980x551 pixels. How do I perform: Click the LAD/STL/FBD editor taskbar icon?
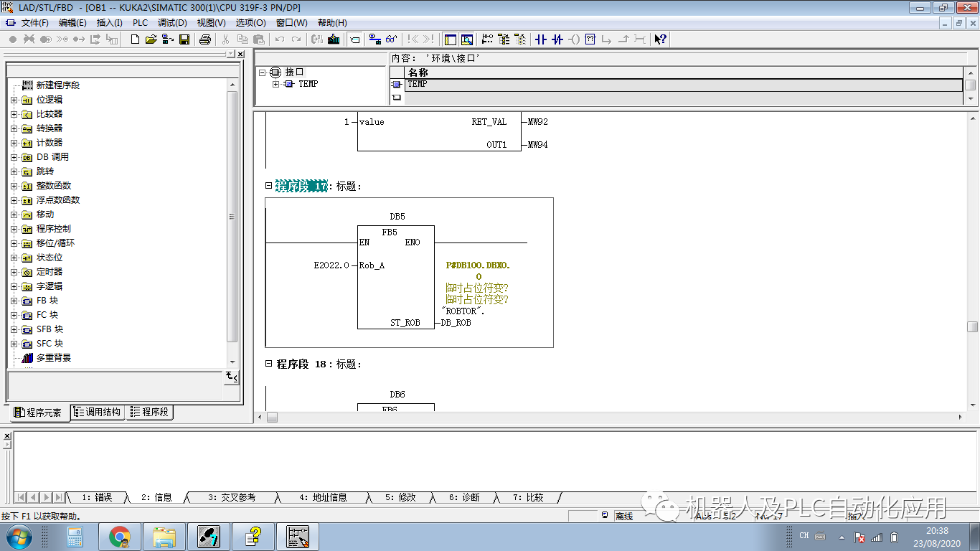(298, 537)
